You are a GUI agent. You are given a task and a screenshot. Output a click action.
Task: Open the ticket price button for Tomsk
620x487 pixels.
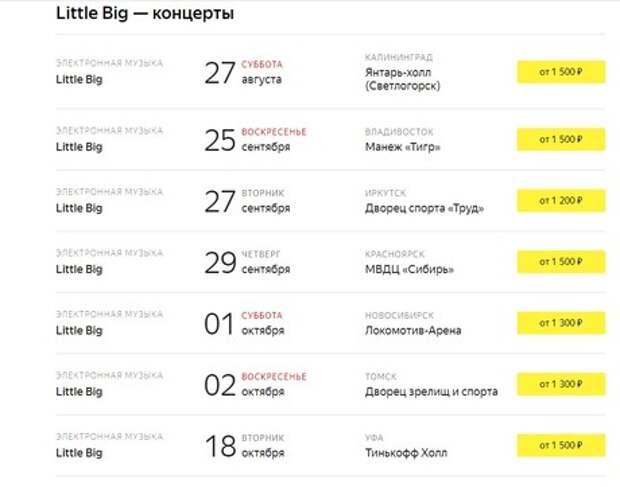[561, 384]
